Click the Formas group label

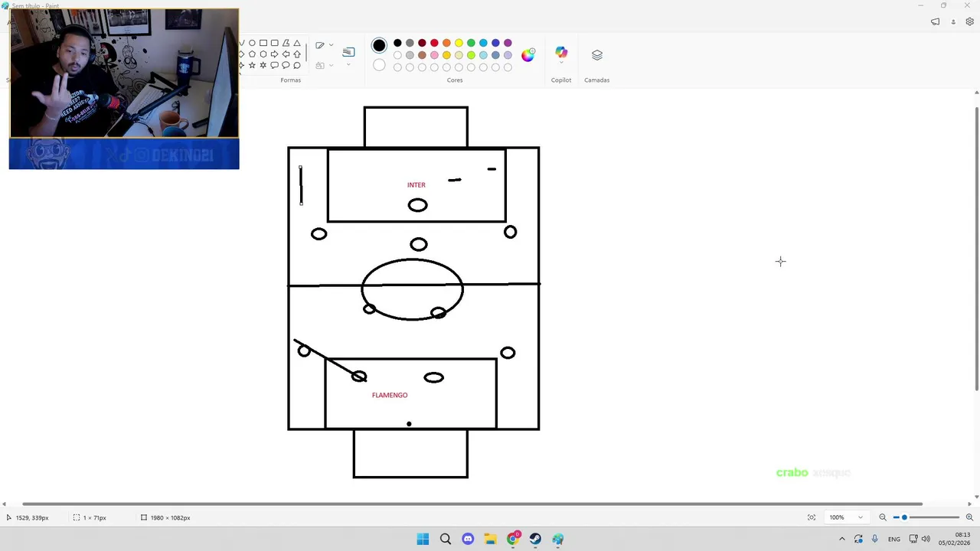(x=290, y=80)
